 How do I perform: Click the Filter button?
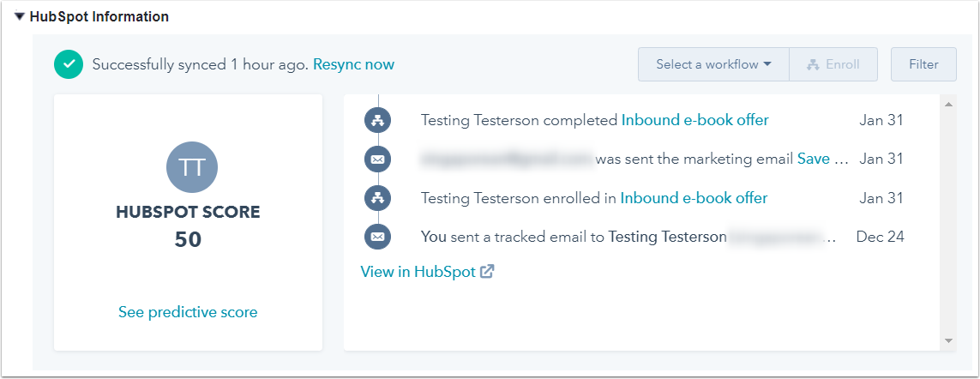[923, 64]
